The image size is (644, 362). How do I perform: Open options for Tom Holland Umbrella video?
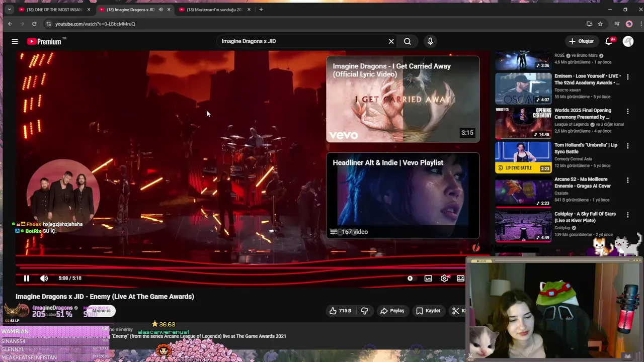point(627,146)
